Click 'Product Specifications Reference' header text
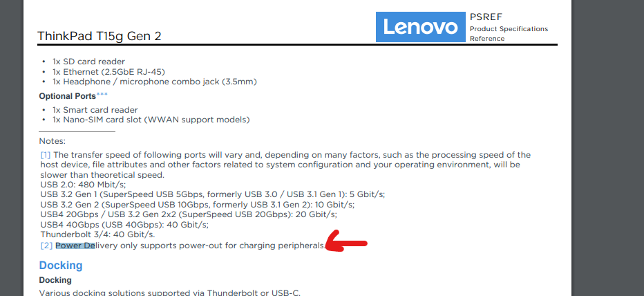The image size is (644, 296). point(509,33)
